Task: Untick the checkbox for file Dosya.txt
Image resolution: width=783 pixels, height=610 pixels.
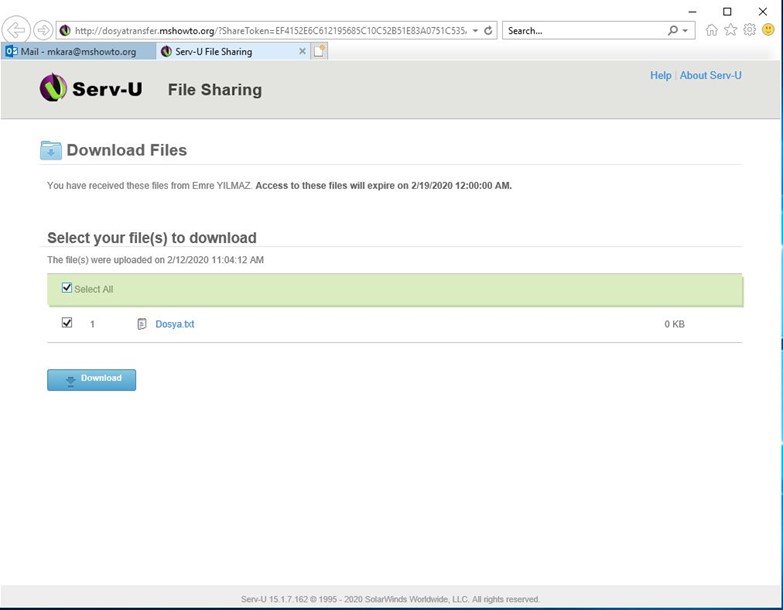Action: tap(67, 322)
